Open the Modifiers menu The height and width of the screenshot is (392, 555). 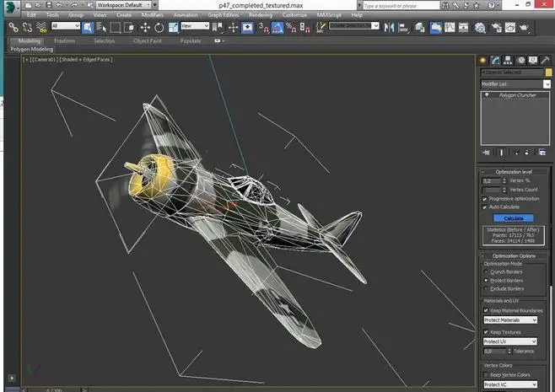[x=152, y=15]
